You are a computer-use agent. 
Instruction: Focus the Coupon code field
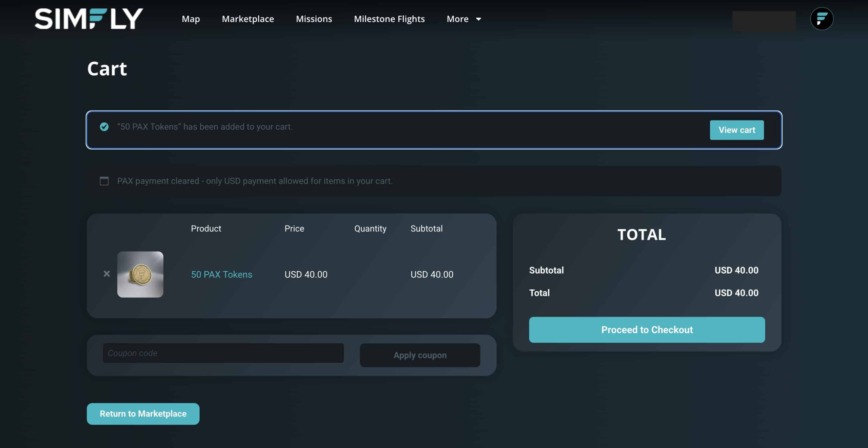click(223, 353)
